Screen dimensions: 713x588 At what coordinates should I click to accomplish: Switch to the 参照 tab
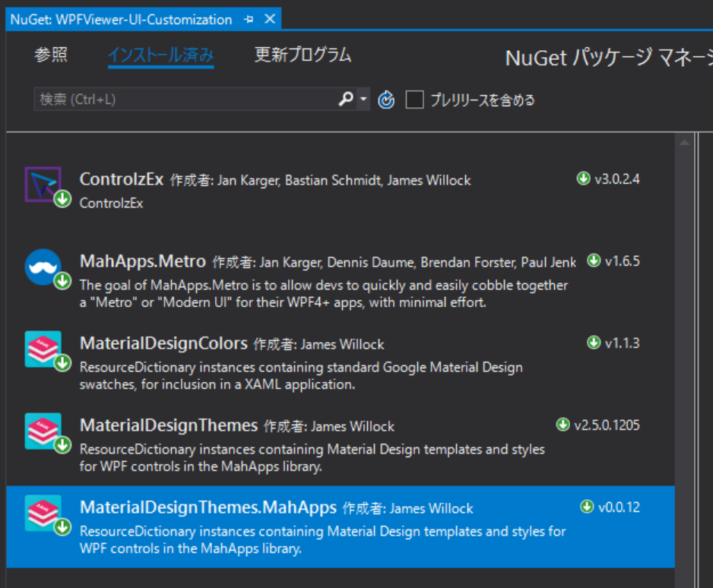51,55
